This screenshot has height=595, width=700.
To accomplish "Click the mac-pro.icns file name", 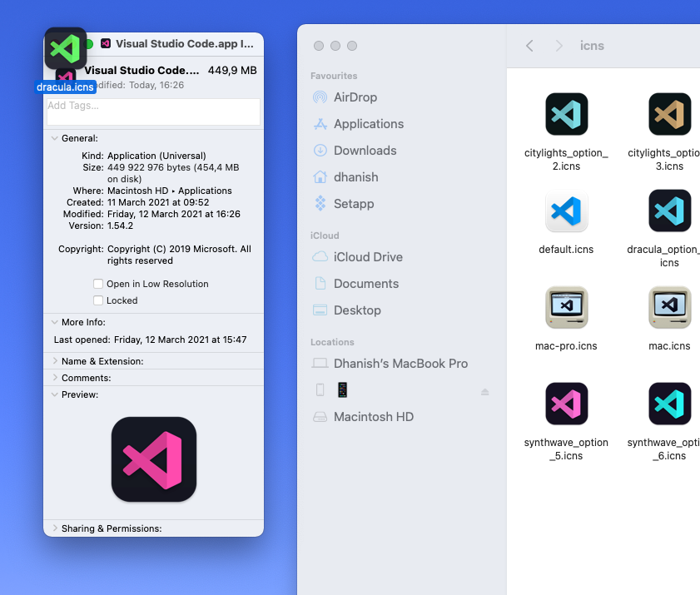I will pos(566,346).
